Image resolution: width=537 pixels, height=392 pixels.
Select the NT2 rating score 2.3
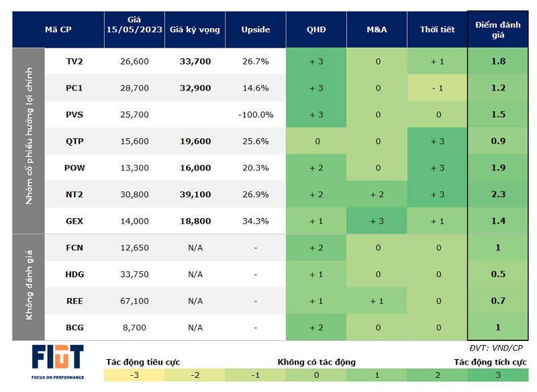click(x=498, y=195)
